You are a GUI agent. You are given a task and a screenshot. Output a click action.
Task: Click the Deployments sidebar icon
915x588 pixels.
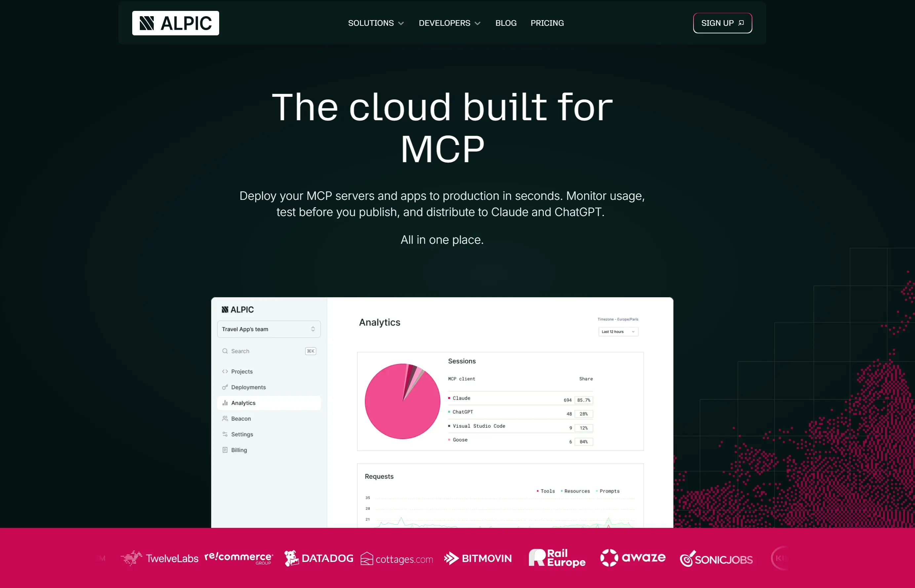[225, 387]
